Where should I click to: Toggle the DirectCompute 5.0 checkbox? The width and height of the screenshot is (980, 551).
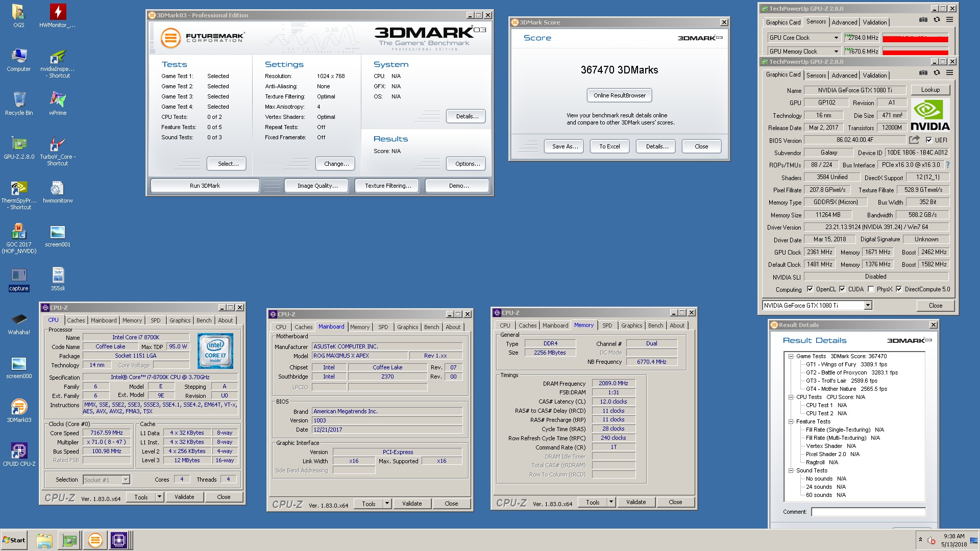tap(899, 289)
